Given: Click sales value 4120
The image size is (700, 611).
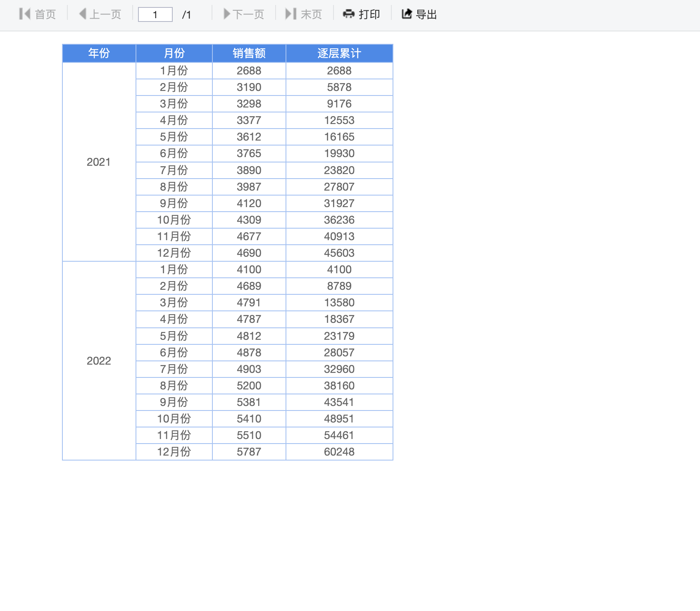Looking at the screenshot, I should coord(249,203).
